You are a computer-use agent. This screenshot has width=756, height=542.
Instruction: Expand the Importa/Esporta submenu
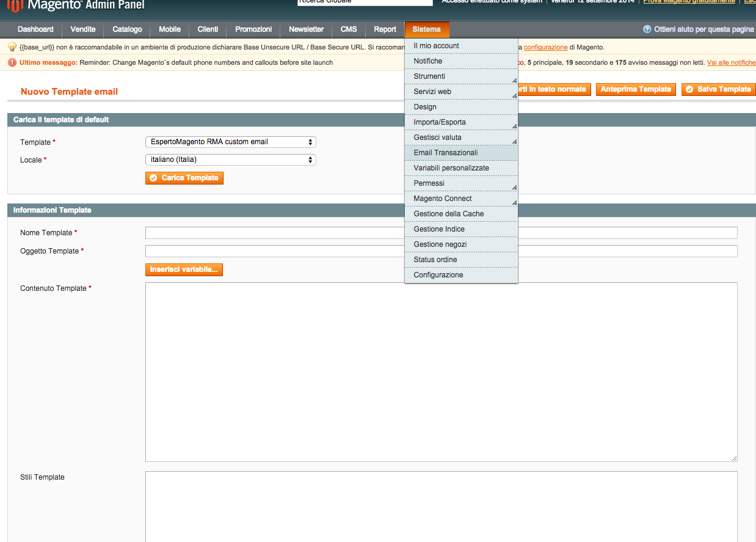[461, 122]
